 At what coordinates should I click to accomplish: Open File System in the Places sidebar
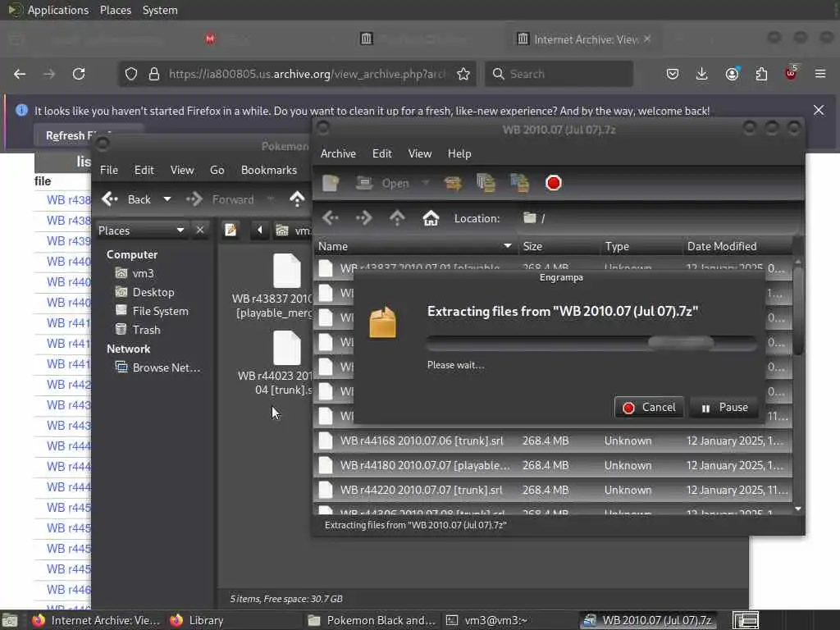[152, 311]
